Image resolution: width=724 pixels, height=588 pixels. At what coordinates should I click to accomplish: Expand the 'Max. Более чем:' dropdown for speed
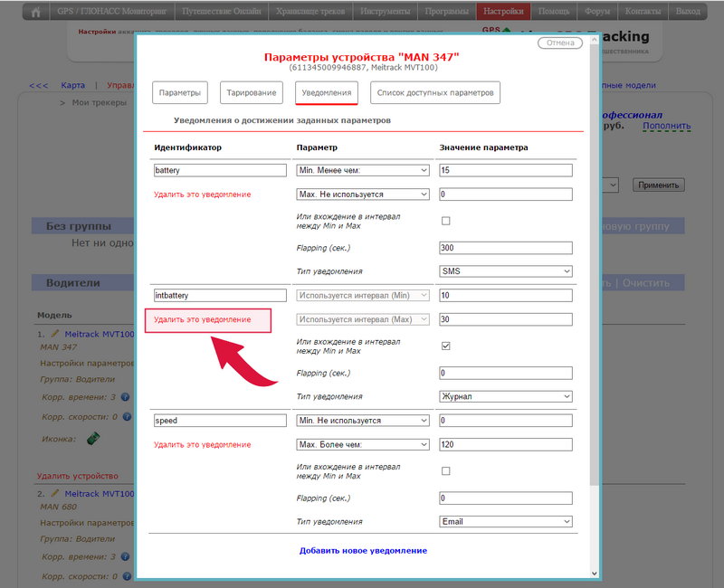363,444
